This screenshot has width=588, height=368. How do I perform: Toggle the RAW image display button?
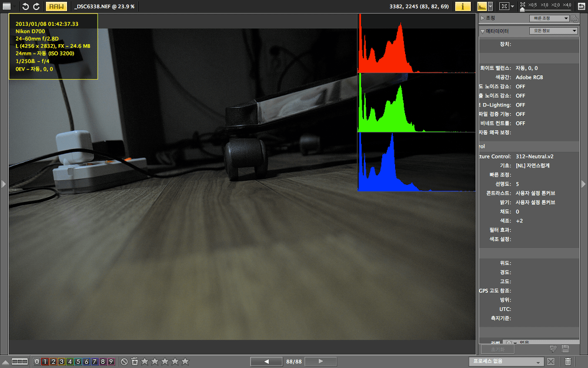[x=56, y=6]
